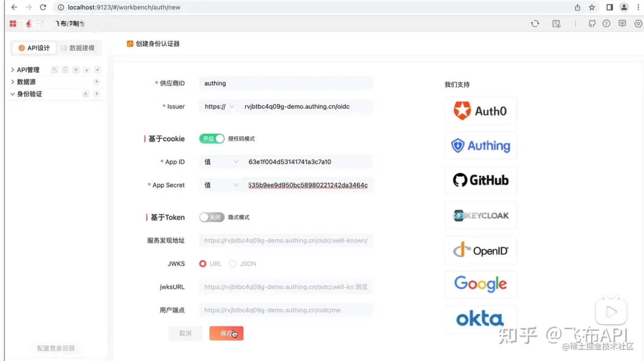644x361 pixels.
Task: Open the https:// protocol dropdown
Action: 219,106
